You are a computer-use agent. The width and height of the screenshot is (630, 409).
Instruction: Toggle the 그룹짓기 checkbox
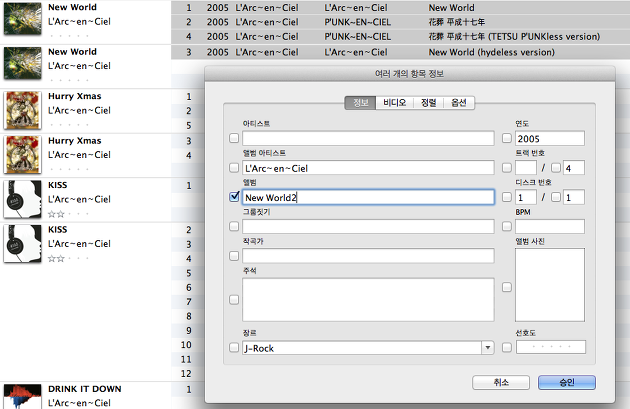point(234,226)
